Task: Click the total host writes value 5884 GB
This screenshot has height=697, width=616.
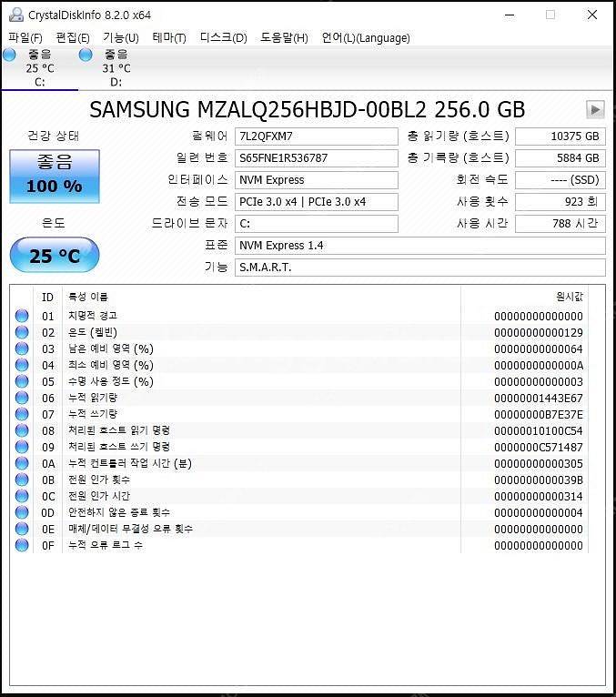Action: [x=560, y=158]
